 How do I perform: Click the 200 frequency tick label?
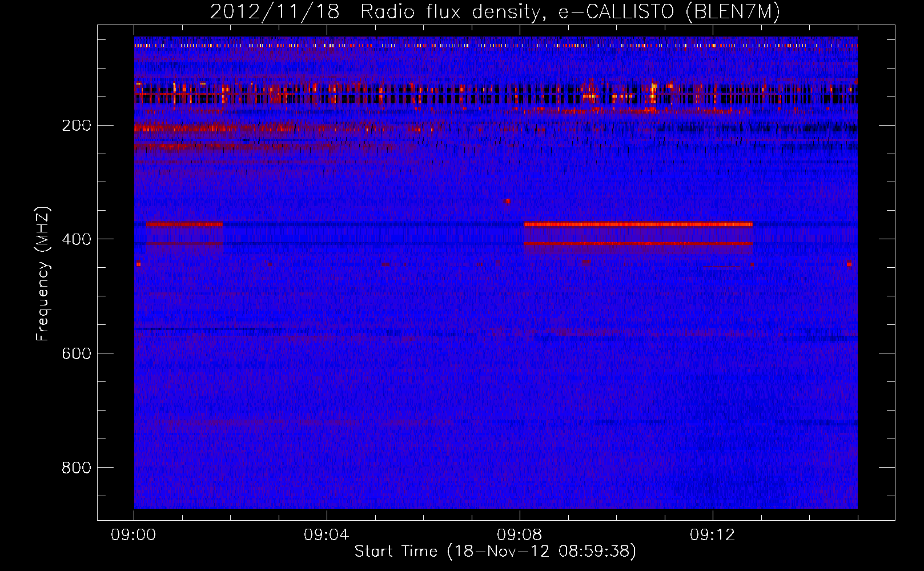pyautogui.click(x=76, y=125)
